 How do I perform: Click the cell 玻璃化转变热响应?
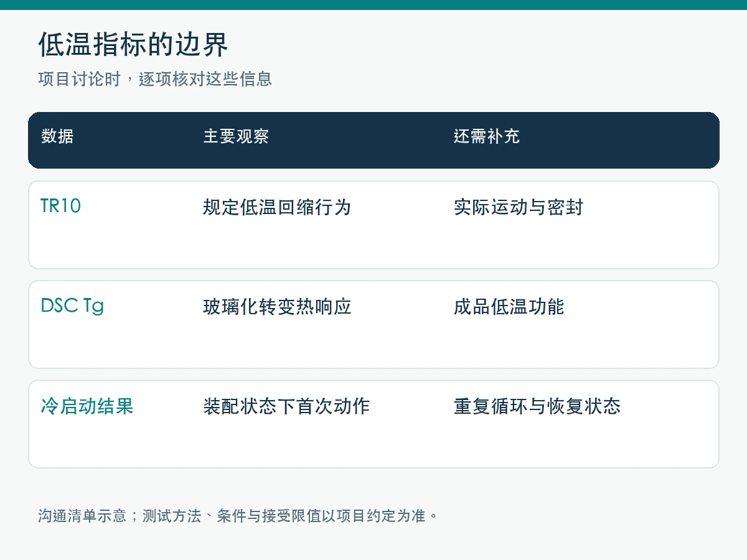tap(277, 307)
